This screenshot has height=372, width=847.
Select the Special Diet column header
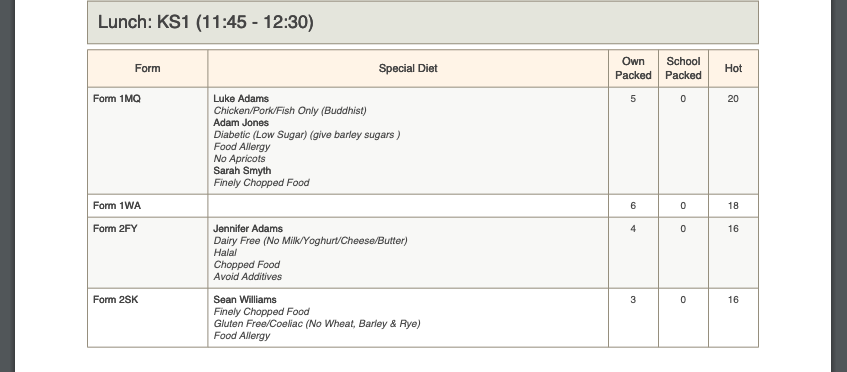pos(408,69)
